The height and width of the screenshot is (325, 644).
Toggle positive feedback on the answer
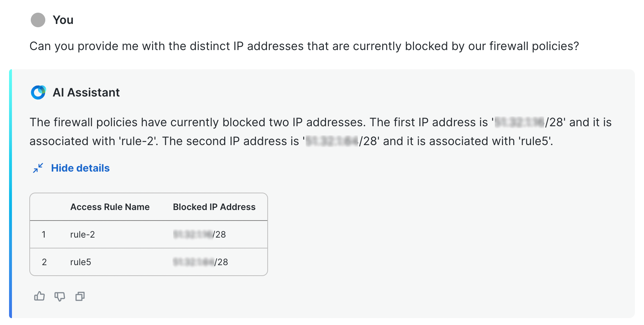39,296
